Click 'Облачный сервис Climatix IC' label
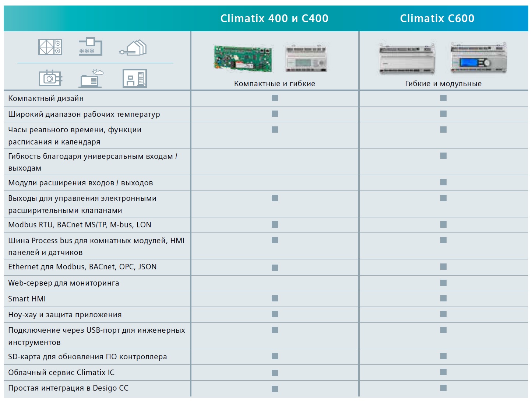The image size is (532, 402). coord(61,373)
